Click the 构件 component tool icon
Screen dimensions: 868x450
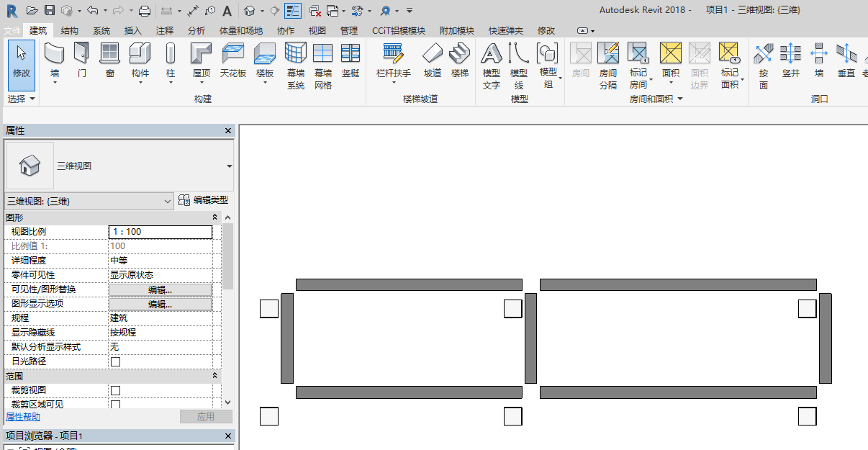click(140, 53)
